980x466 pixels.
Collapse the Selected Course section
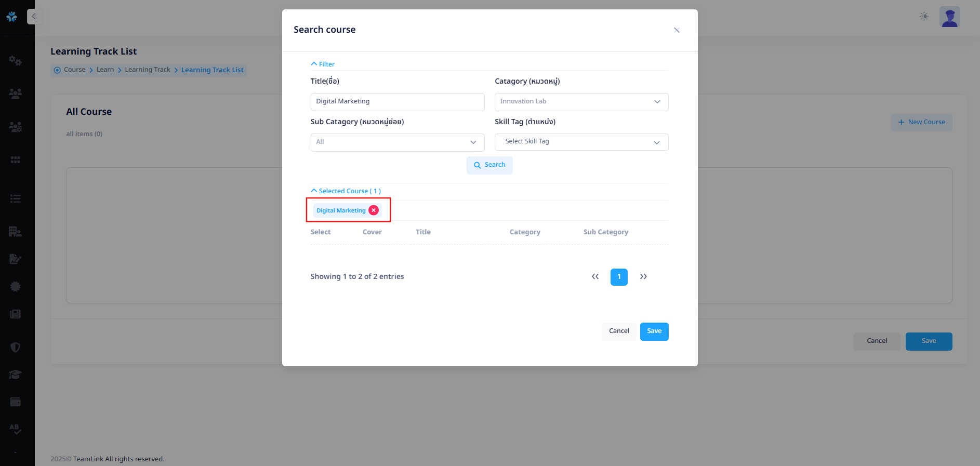(346, 191)
